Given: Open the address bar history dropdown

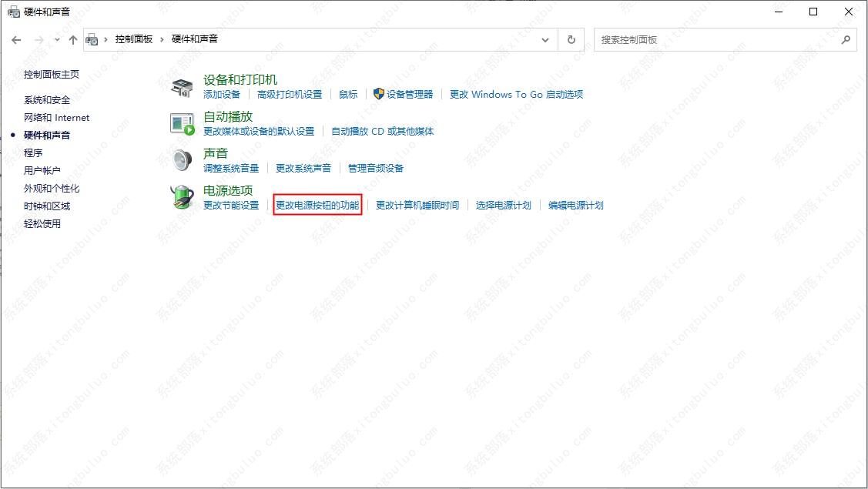Looking at the screenshot, I should pyautogui.click(x=545, y=39).
